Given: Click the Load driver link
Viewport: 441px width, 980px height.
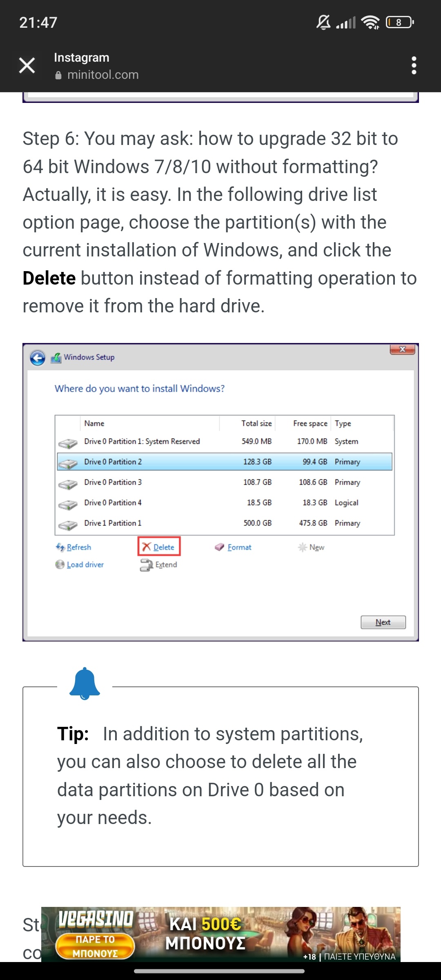Looking at the screenshot, I should (85, 564).
